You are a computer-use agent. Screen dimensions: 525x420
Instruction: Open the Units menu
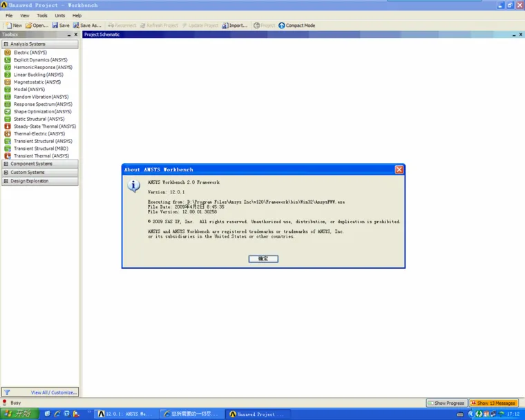pyautogui.click(x=60, y=15)
